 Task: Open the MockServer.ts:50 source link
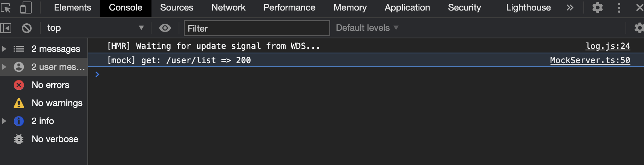tap(590, 60)
